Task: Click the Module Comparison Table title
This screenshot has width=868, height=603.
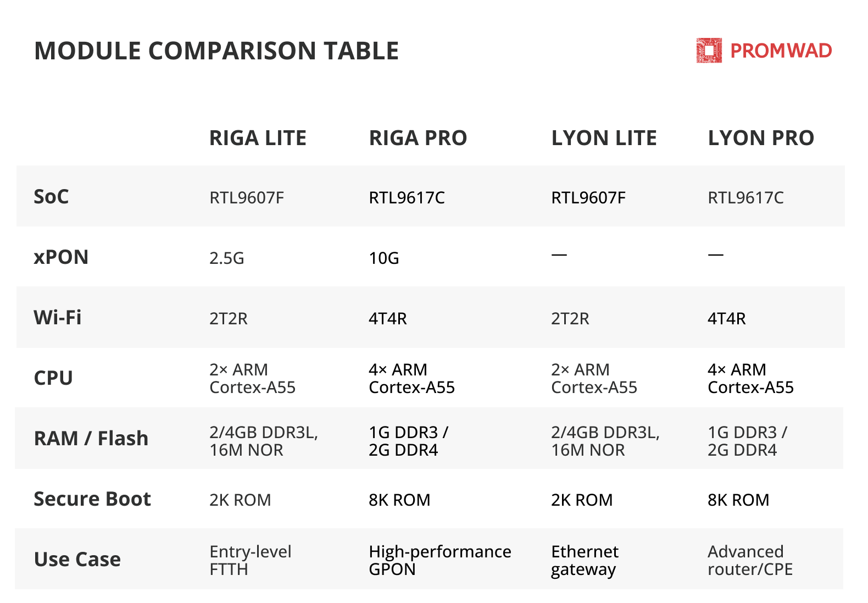Action: coord(216,51)
